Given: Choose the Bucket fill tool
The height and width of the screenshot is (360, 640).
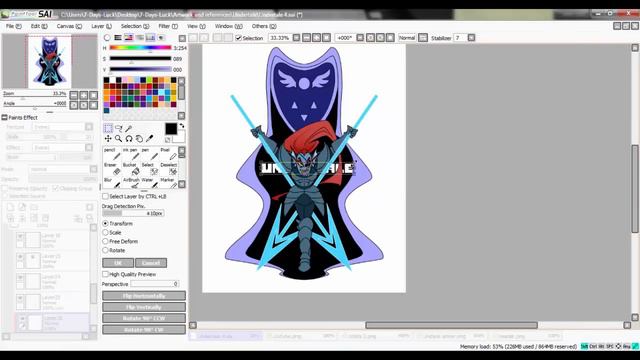Looking at the screenshot, I should tap(131, 169).
